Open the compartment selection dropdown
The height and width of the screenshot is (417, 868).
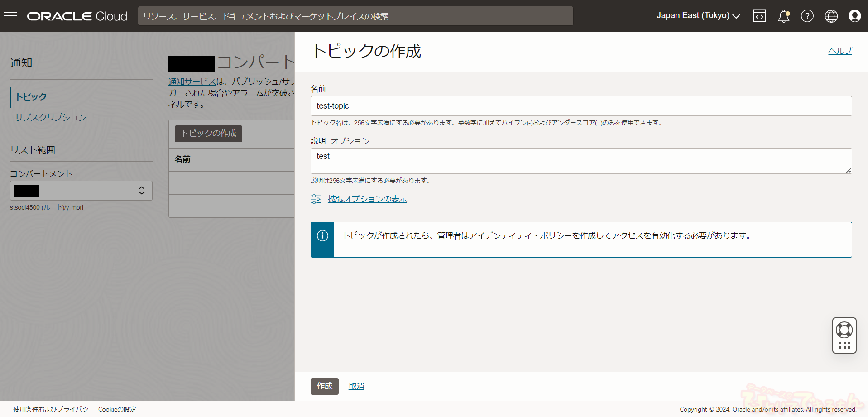[x=81, y=191]
